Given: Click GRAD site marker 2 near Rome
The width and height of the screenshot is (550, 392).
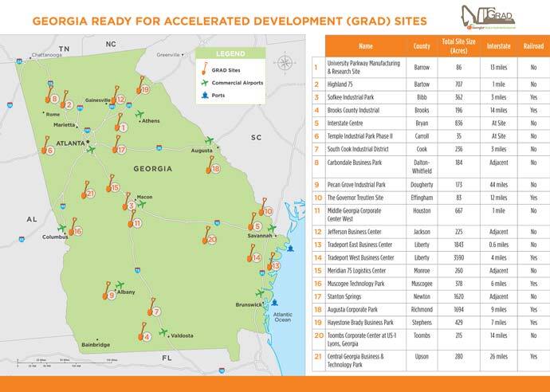Looking at the screenshot, I should tap(67, 100).
